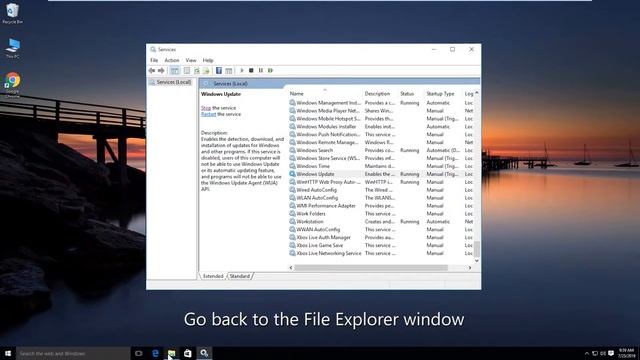Select the WLAN AutoConfig service

[x=380, y=198]
